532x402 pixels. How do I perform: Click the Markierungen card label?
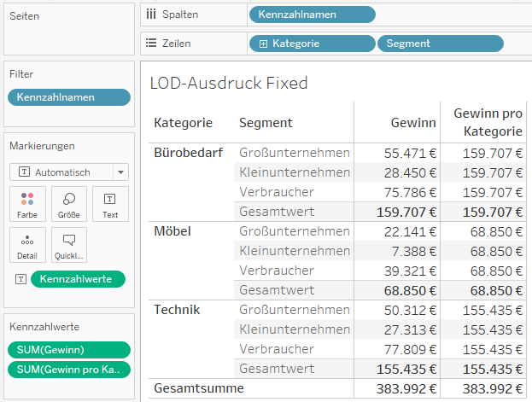(42, 146)
